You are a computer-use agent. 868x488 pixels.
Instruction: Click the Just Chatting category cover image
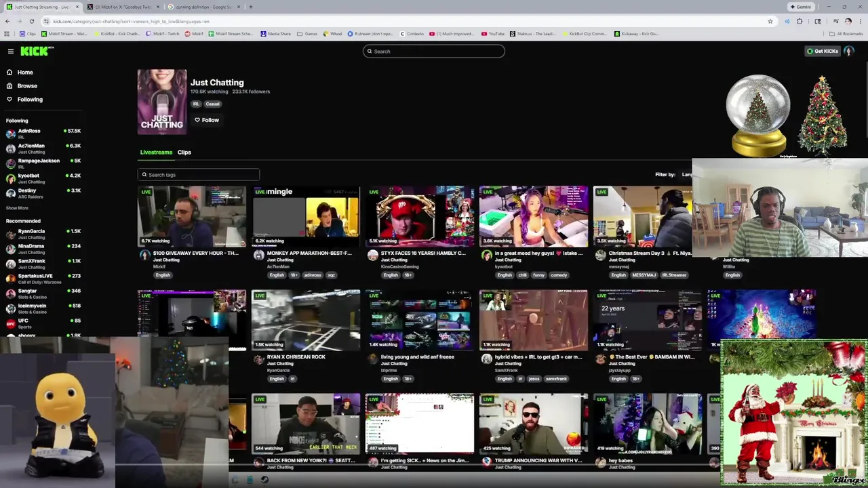coord(162,102)
